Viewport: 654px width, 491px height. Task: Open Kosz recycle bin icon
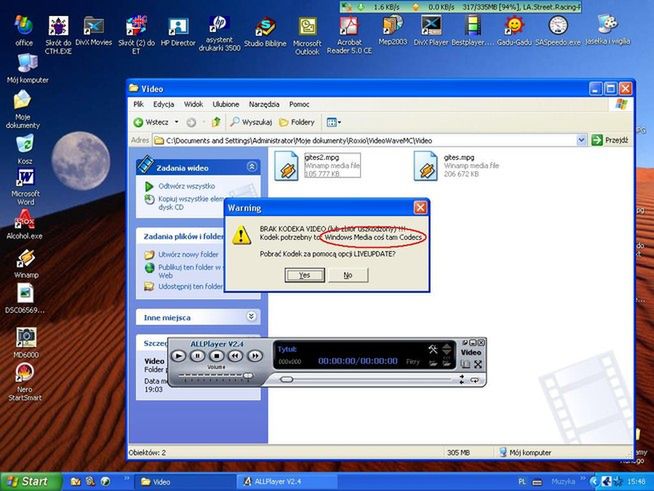(25, 149)
